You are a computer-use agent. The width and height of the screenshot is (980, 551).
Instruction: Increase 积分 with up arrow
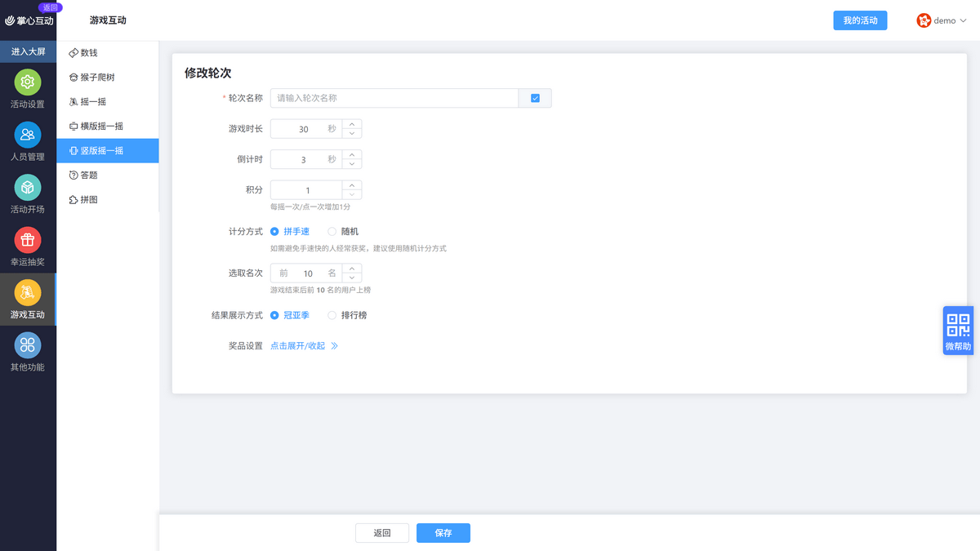(352, 185)
